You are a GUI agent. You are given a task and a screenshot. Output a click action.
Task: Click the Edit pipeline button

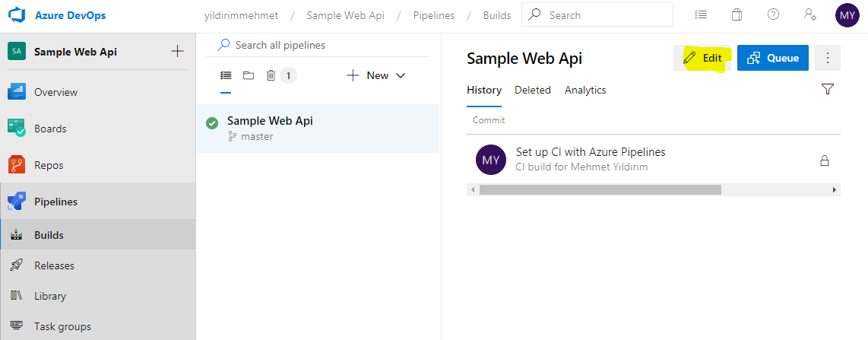702,58
